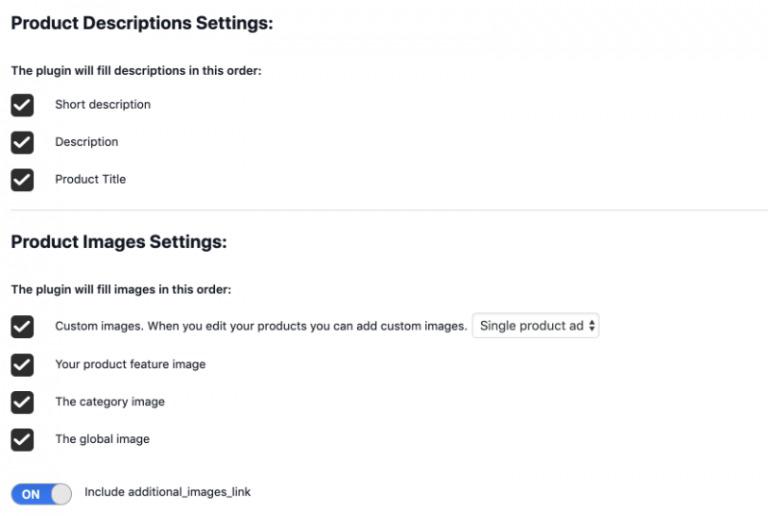The width and height of the screenshot is (768, 516).
Task: Click the Custom images option text
Action: tap(261, 327)
